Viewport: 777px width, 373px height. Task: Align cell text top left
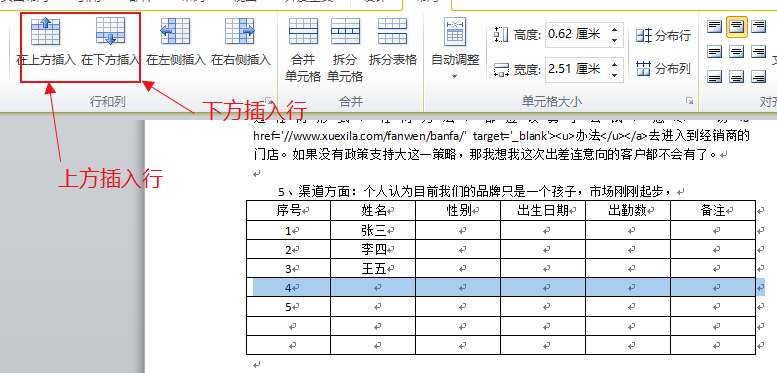(x=714, y=26)
